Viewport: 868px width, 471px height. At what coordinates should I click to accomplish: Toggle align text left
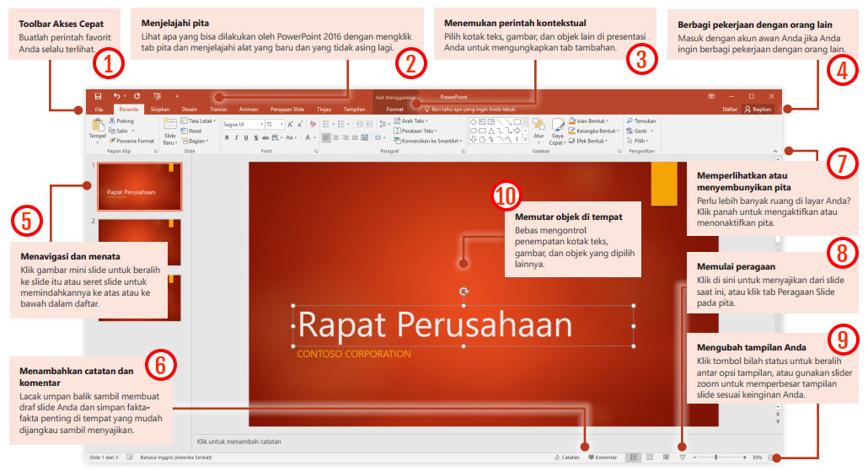[x=327, y=137]
